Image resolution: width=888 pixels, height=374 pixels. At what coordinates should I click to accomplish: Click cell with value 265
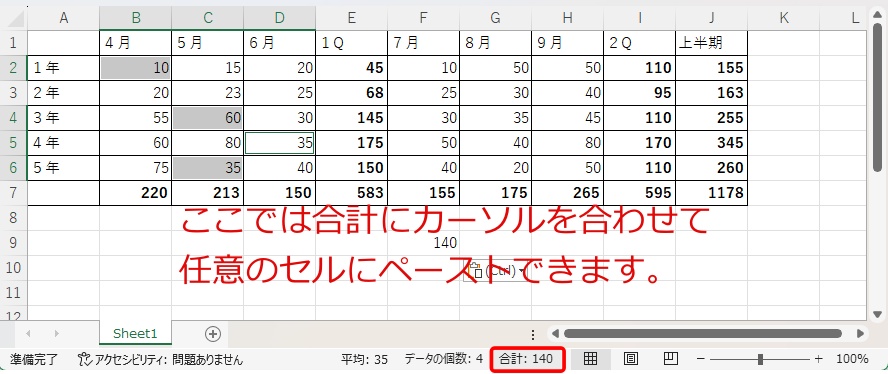click(567, 193)
